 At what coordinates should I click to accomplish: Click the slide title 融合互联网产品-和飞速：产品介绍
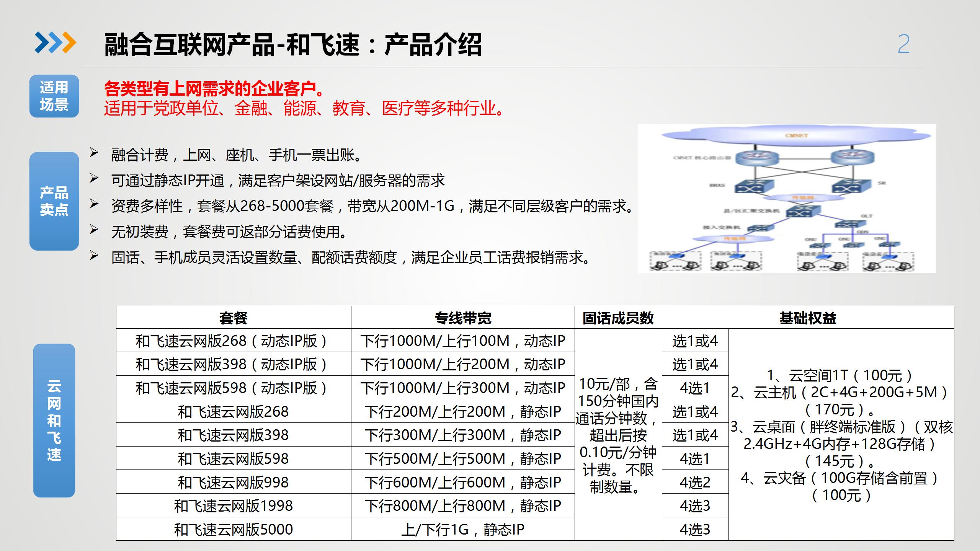click(293, 45)
